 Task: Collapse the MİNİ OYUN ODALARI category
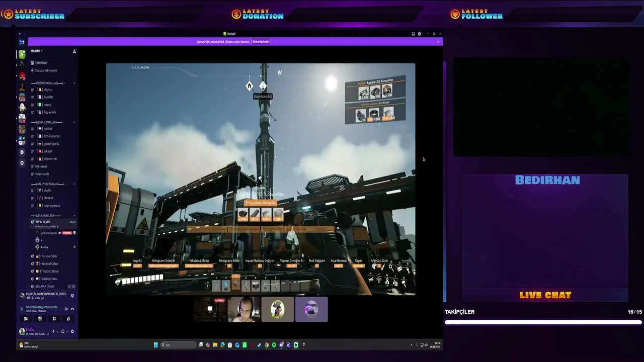(47, 184)
